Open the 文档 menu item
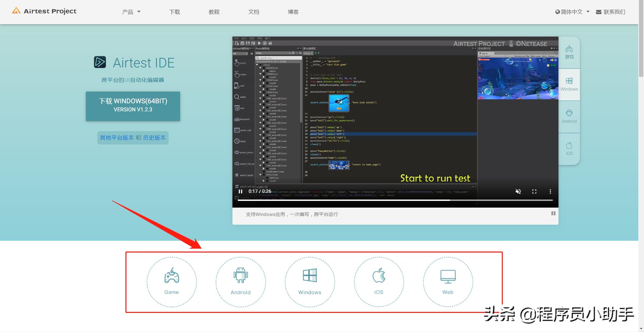The image size is (644, 332). (254, 12)
